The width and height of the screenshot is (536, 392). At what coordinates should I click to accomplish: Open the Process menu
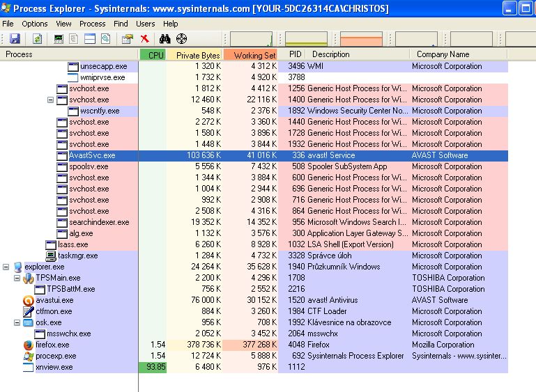[92, 24]
